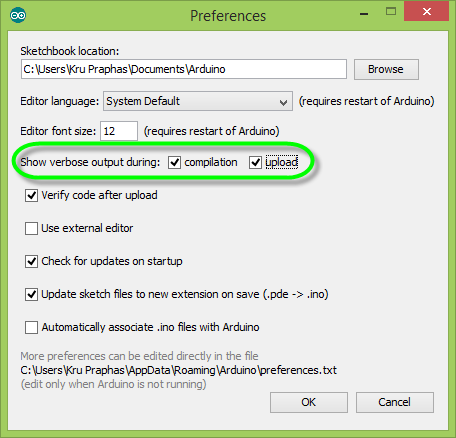Toggle verbose output during upload checkbox
Image resolution: width=456 pixels, height=438 pixels.
255,163
